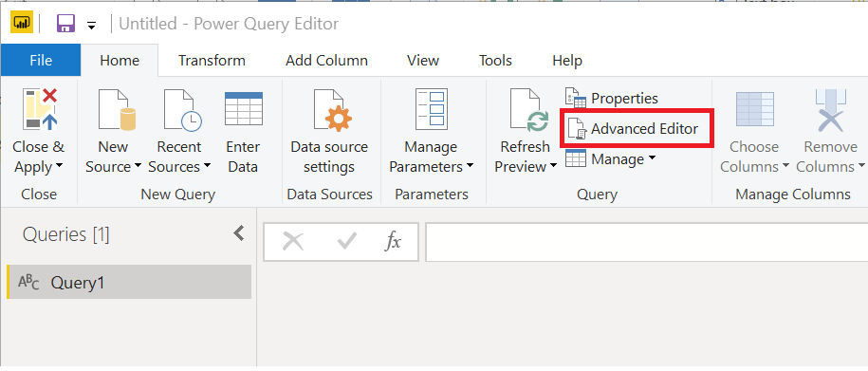Click inside the formula bar field
Viewport: 868px width, 371px height.
tap(647, 242)
